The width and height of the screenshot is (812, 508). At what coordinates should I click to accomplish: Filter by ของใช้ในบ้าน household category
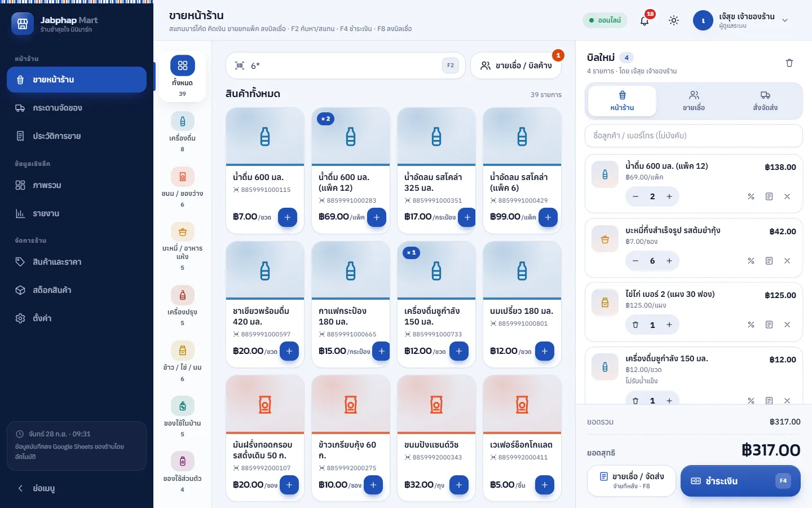(x=182, y=417)
